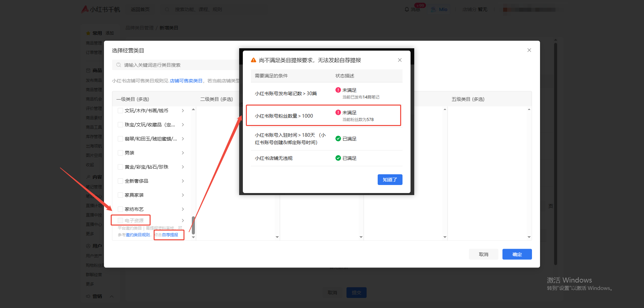Open the 自荐提报 link
Screen dimensions: 644x308
pyautogui.click(x=170, y=235)
